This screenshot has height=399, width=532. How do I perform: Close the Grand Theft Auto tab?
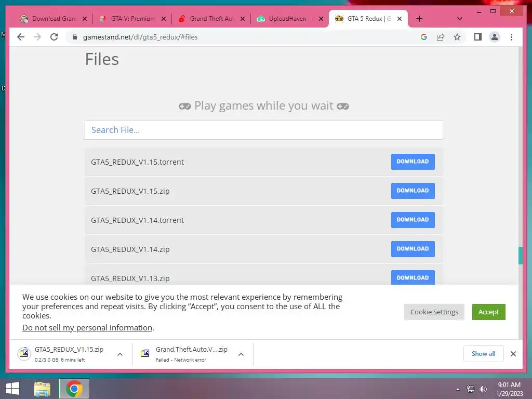[x=242, y=19]
